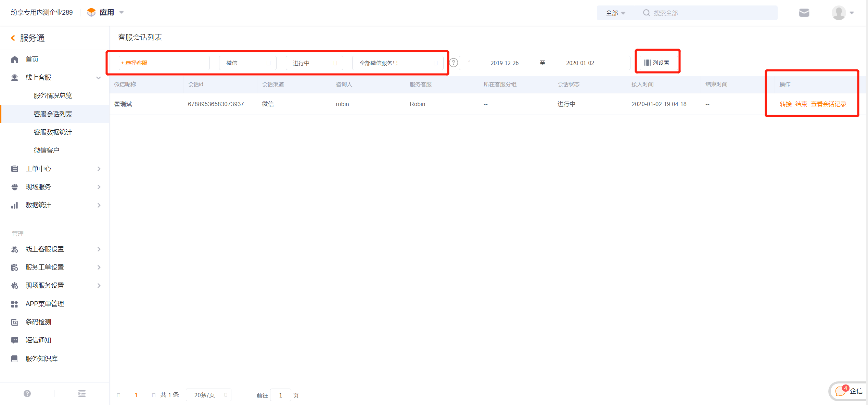This screenshot has width=868, height=405.
Task: Click the 工单中心 list icon
Action: (x=14, y=169)
